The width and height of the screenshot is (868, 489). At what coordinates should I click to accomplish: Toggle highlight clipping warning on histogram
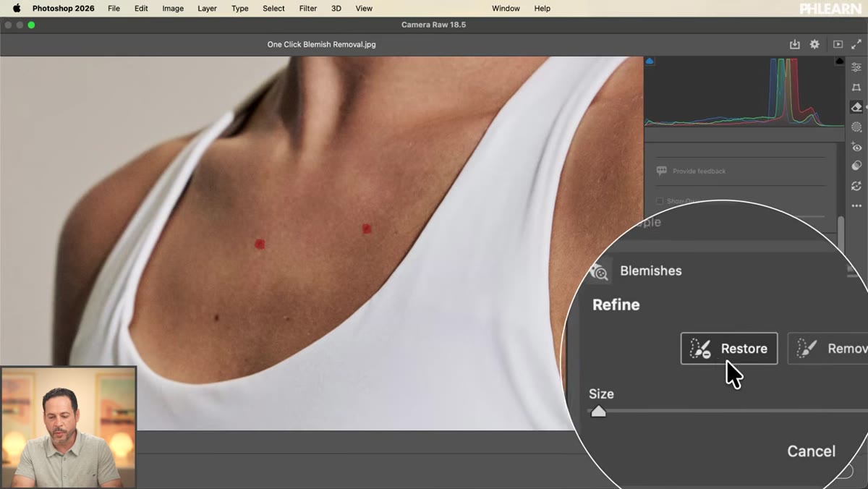840,61
